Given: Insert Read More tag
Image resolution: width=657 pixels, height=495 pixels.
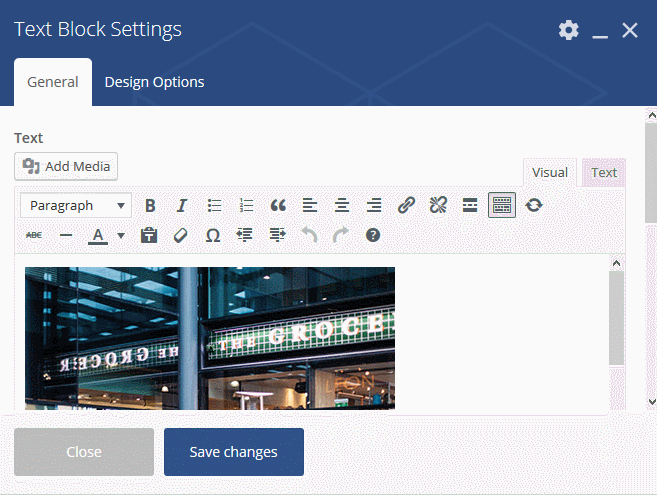Looking at the screenshot, I should (x=470, y=205).
